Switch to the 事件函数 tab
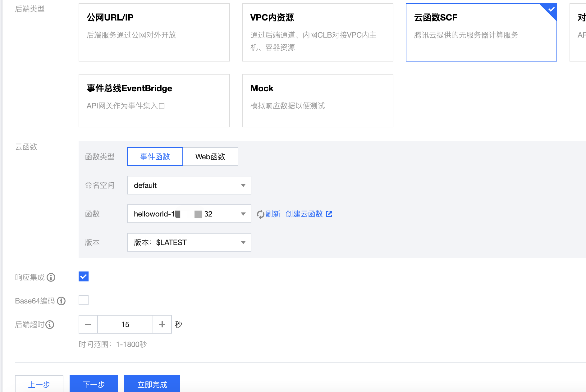The height and width of the screenshot is (392, 586). pos(155,157)
